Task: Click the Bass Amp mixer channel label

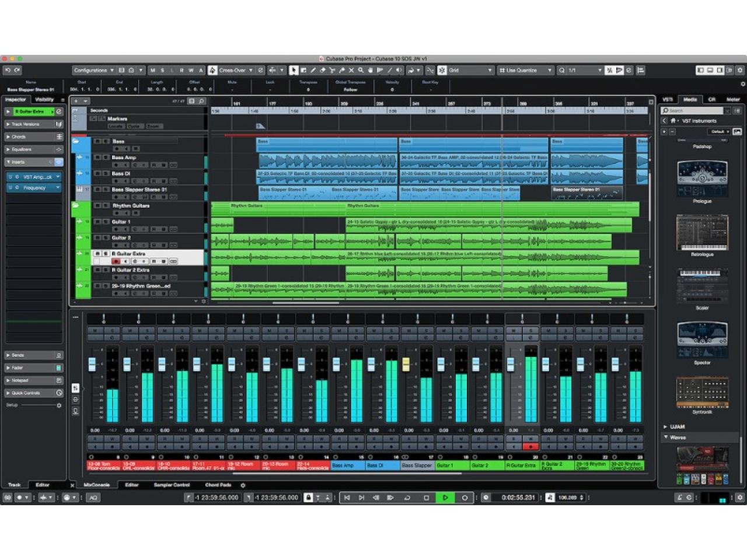Action: (348, 466)
